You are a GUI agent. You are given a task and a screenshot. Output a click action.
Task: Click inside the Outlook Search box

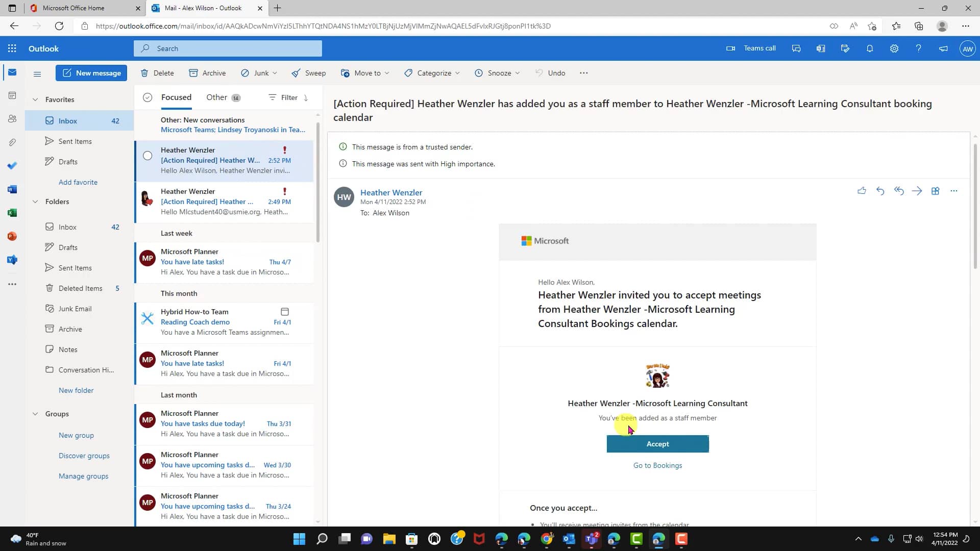coord(228,48)
